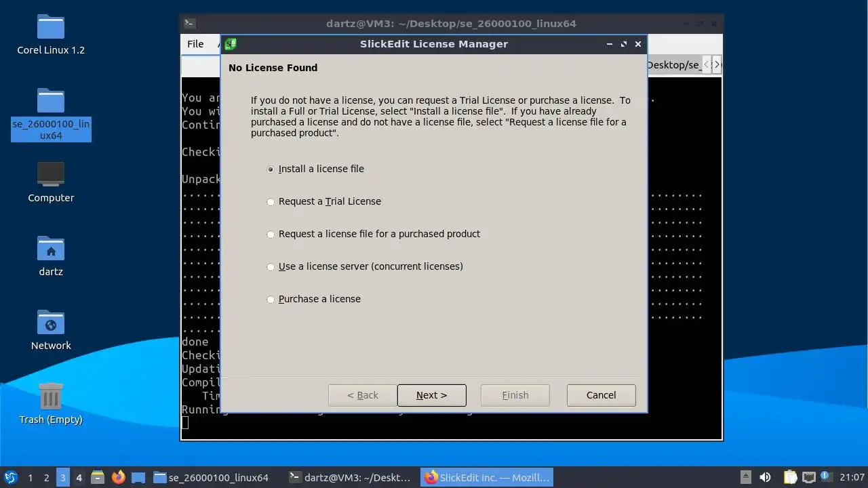Click the Next button

coord(432,395)
